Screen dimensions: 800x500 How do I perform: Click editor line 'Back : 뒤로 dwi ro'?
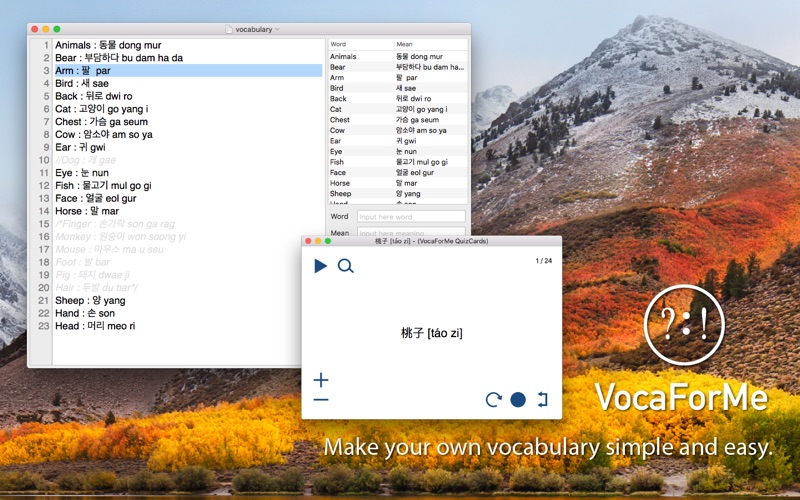pos(93,96)
